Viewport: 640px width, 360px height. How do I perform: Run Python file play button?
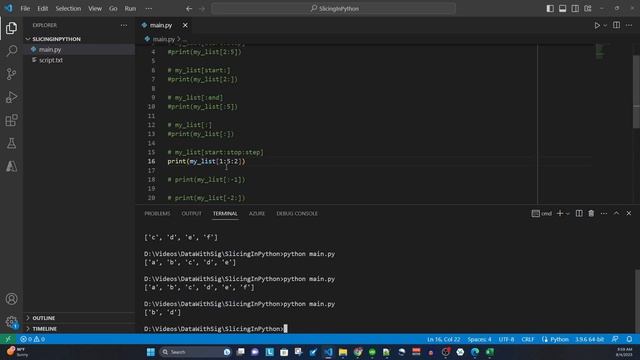pyautogui.click(x=597, y=25)
